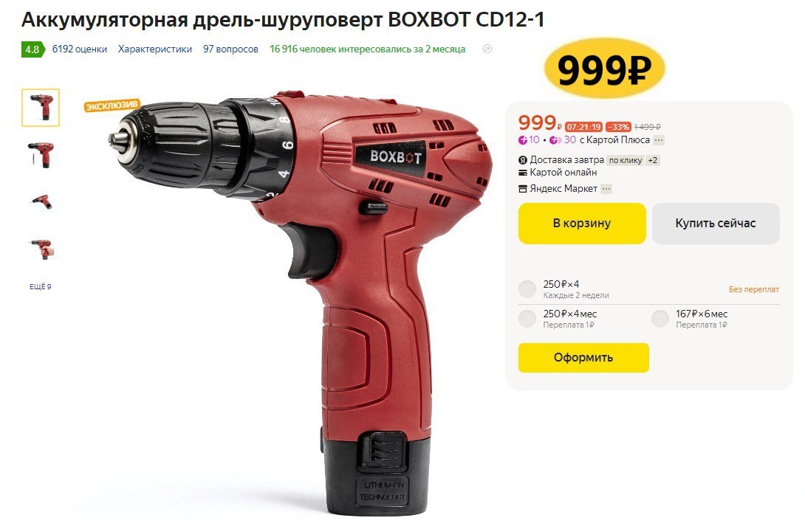Click the −33% discount badge

(x=617, y=127)
